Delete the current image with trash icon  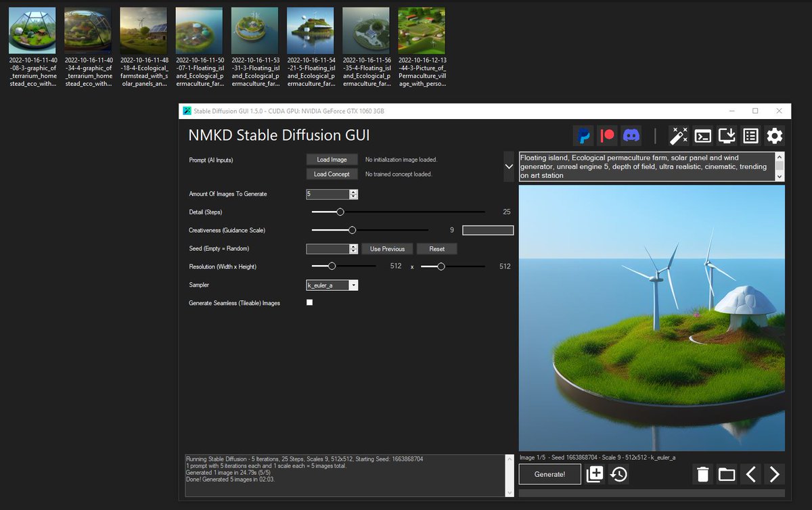pyautogui.click(x=703, y=474)
